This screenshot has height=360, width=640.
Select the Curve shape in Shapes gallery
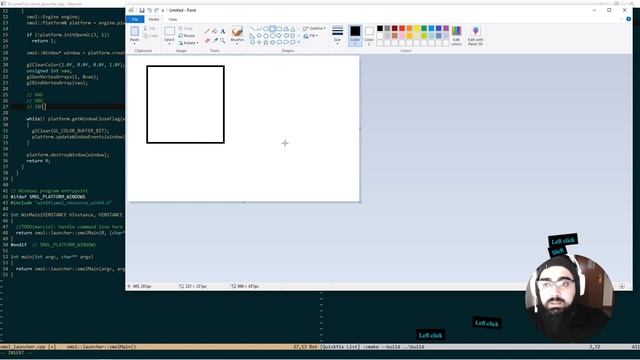click(x=259, y=29)
